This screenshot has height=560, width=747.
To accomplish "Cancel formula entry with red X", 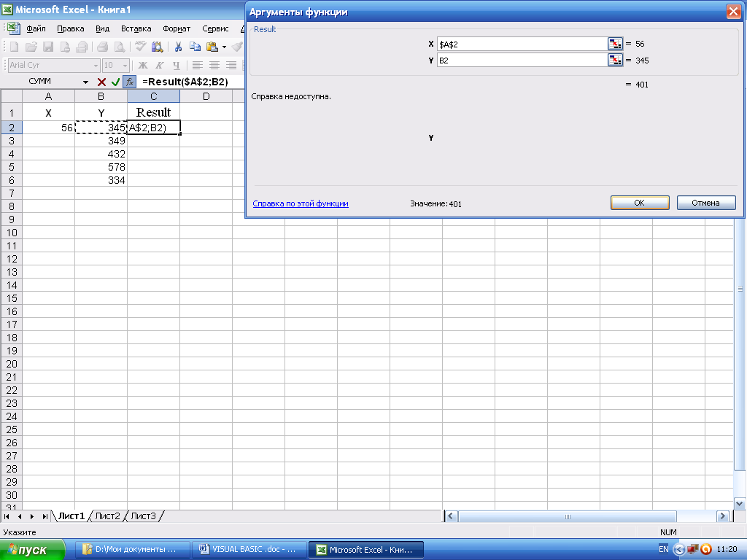I will click(x=101, y=82).
